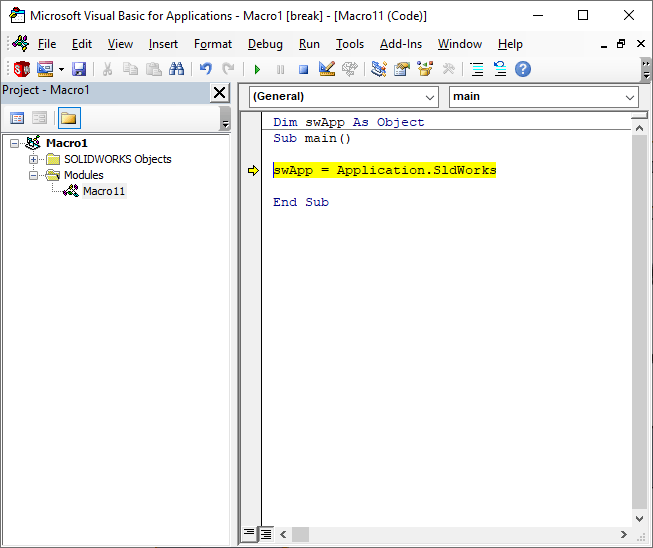Image resolution: width=653 pixels, height=548 pixels.
Task: Switch to Full Module View button
Action: pos(266,533)
